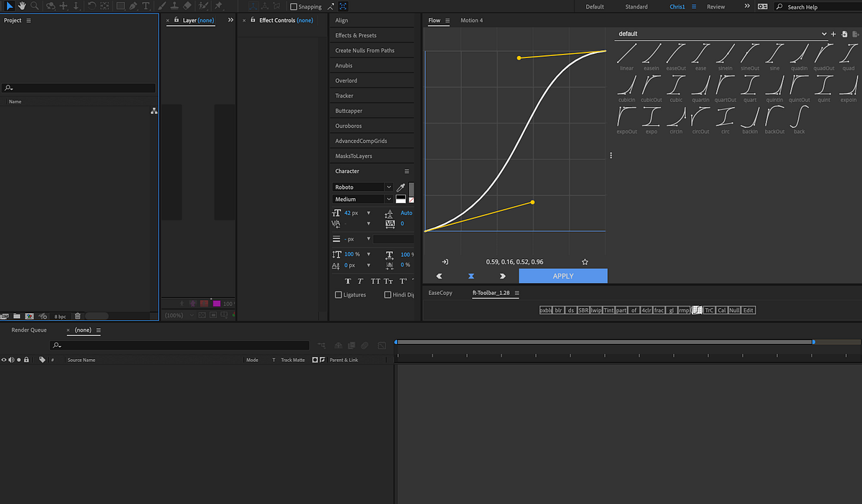This screenshot has width=862, height=504.
Task: Click the eyedropper in the Character panel
Action: click(x=400, y=187)
